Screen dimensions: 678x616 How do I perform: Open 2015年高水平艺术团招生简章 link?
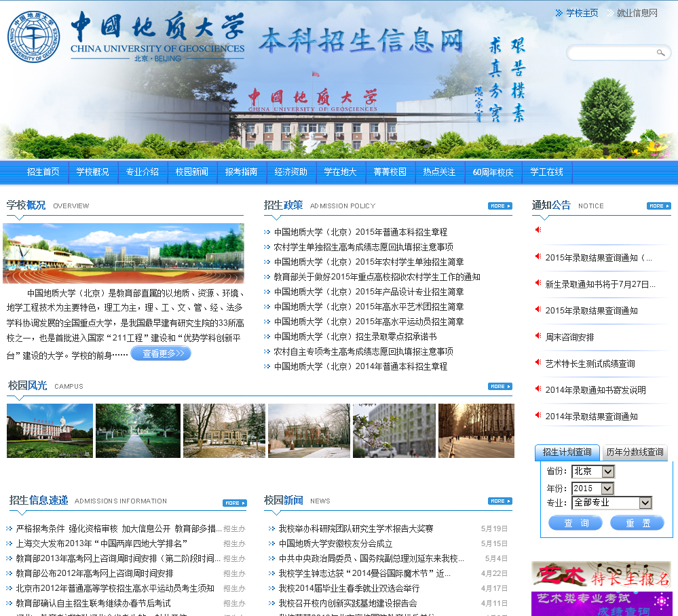tap(369, 307)
